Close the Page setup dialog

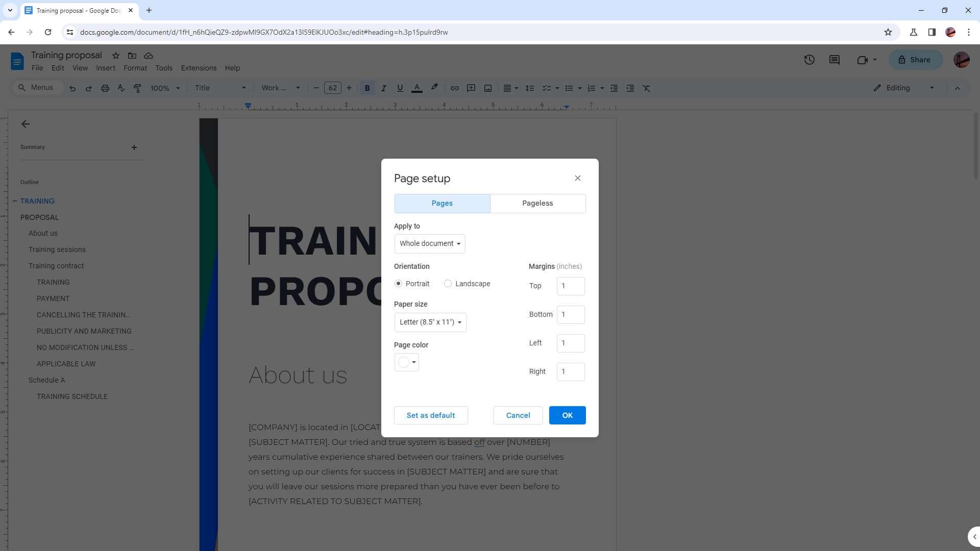[x=578, y=178]
